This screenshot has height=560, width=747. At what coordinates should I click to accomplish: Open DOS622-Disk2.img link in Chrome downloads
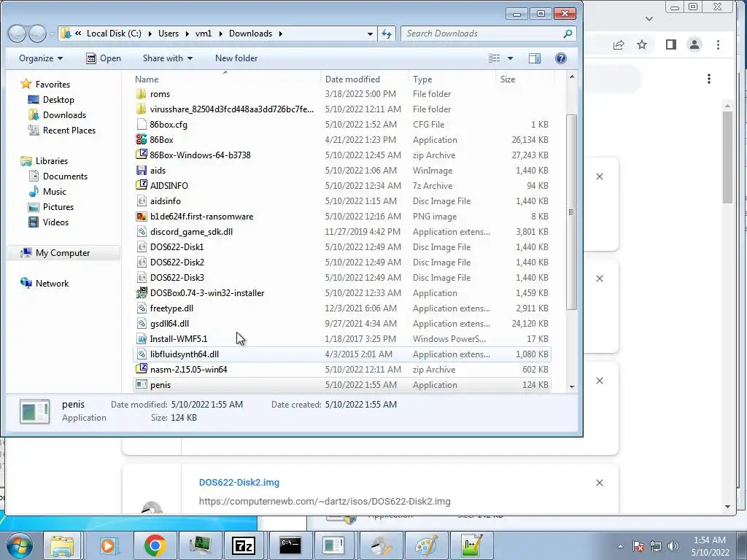(239, 483)
